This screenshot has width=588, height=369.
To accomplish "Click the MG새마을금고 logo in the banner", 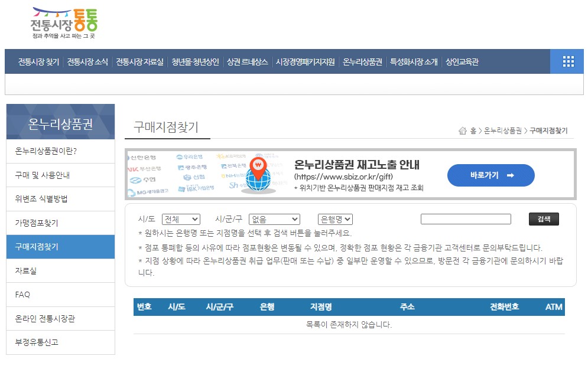I will point(150,190).
